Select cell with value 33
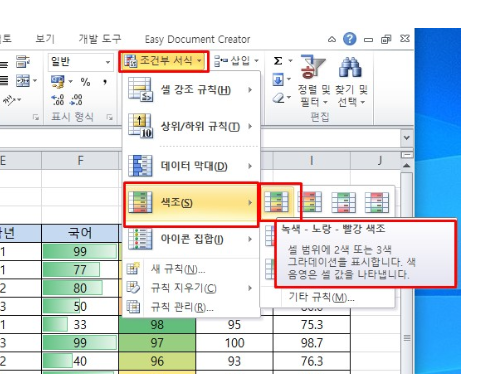The image size is (485, 374). pyautogui.click(x=80, y=324)
